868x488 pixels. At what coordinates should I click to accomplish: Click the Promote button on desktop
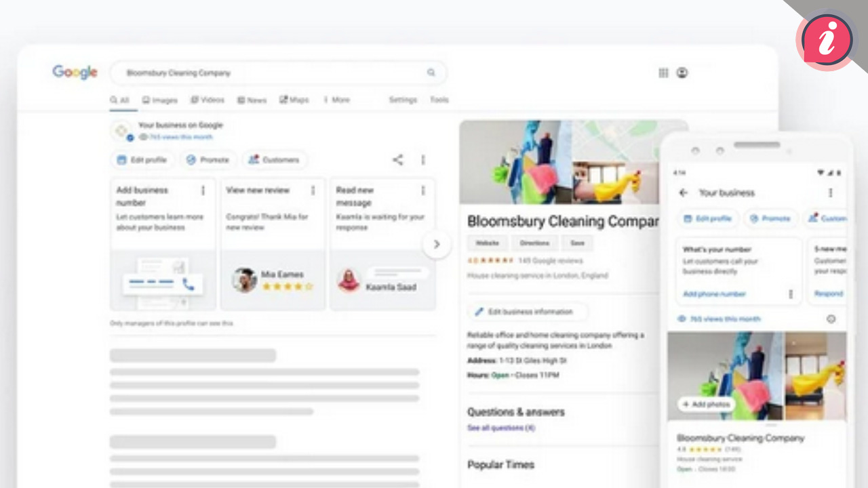pos(208,160)
